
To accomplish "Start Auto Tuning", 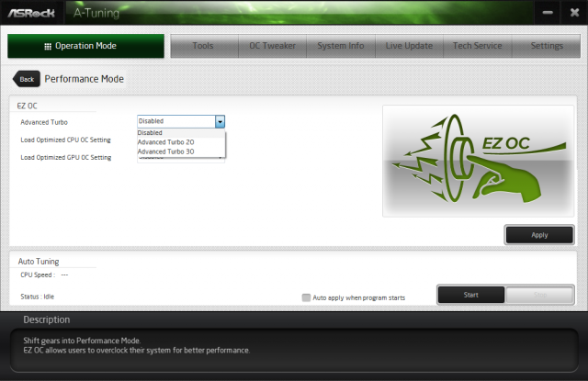I will click(x=471, y=295).
